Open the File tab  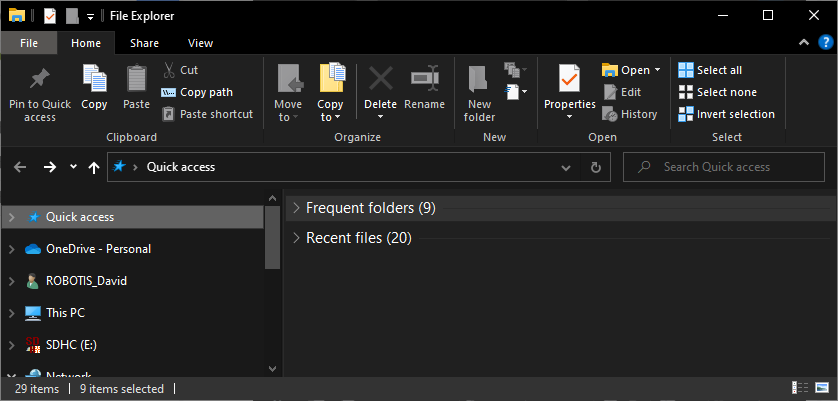click(x=29, y=43)
